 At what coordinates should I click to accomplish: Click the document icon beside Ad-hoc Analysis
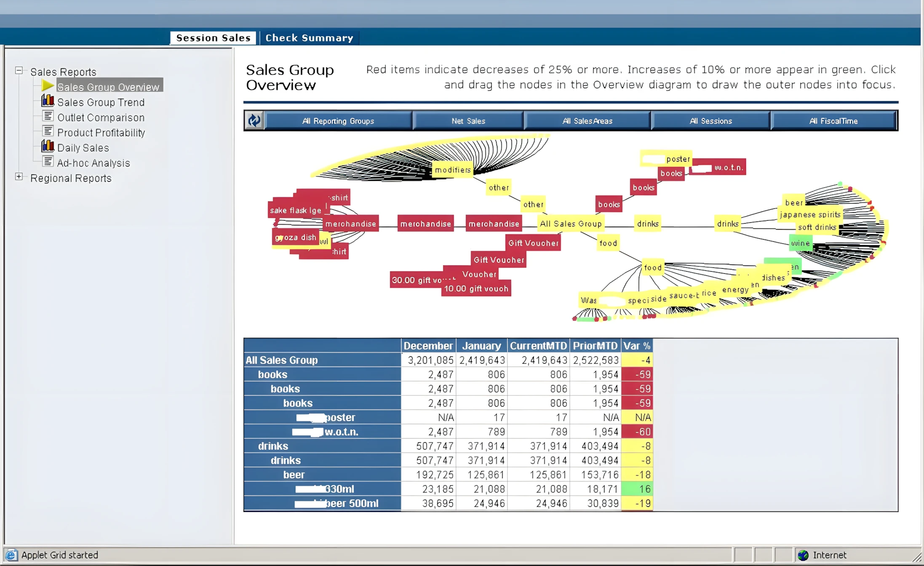coord(48,162)
